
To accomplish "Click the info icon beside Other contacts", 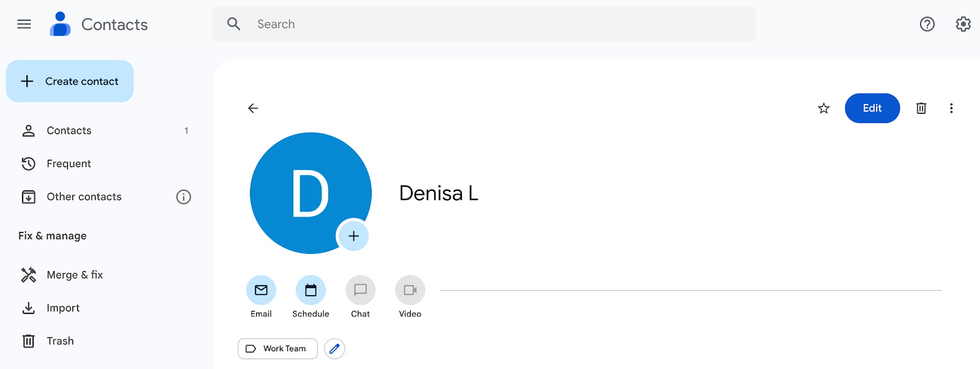I will pos(184,196).
